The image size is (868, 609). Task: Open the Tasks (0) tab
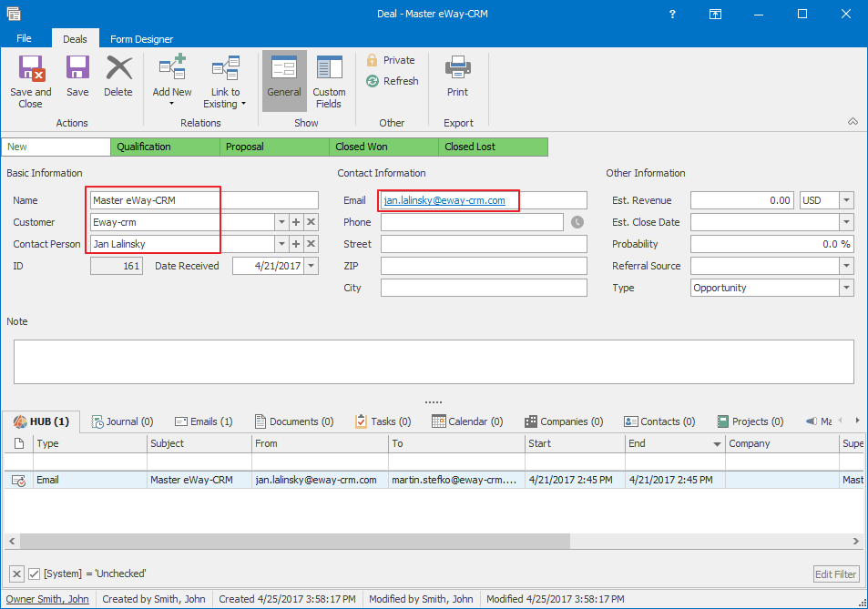pyautogui.click(x=383, y=421)
